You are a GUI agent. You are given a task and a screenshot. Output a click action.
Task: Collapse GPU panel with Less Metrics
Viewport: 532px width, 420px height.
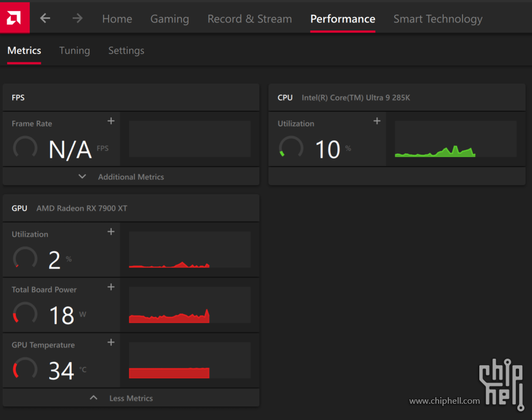tap(131, 398)
